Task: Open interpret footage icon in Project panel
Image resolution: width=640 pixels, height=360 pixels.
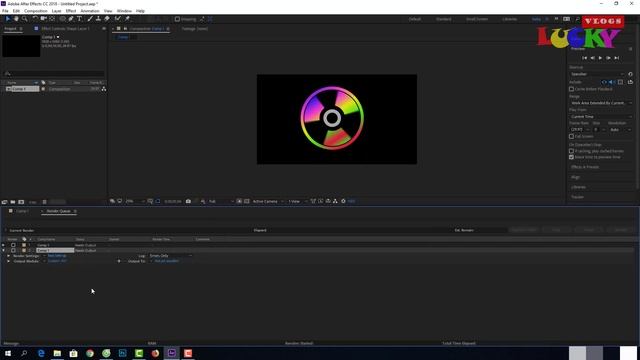Action: pyautogui.click(x=4, y=202)
